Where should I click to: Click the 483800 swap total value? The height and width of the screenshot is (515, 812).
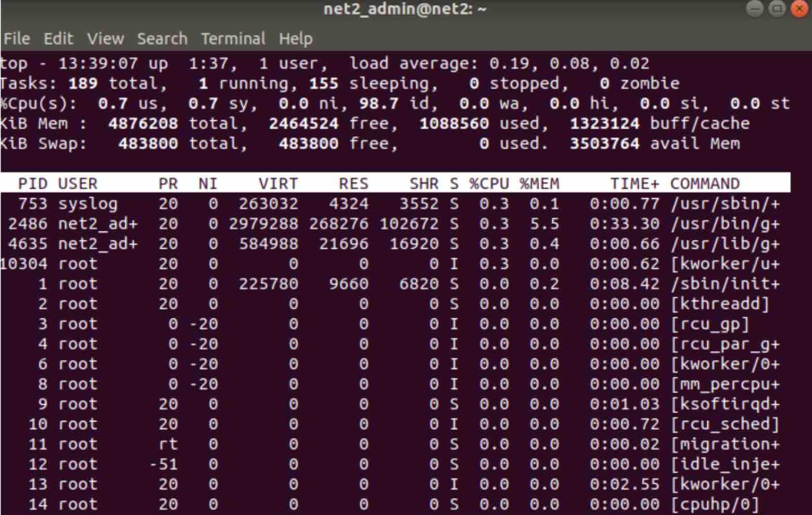148,144
